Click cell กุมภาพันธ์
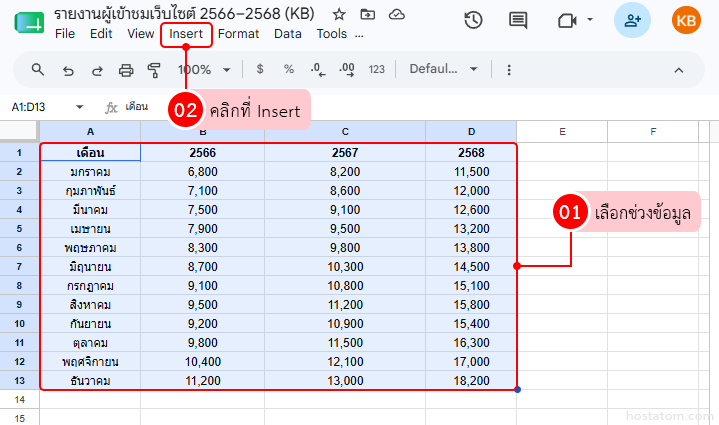This screenshot has width=719, height=425. 90,191
